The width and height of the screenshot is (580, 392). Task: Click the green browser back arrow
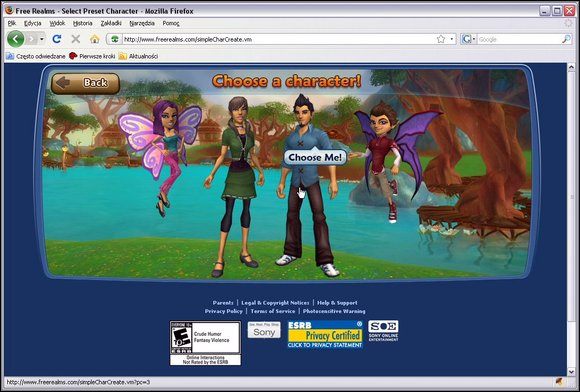pyautogui.click(x=16, y=39)
